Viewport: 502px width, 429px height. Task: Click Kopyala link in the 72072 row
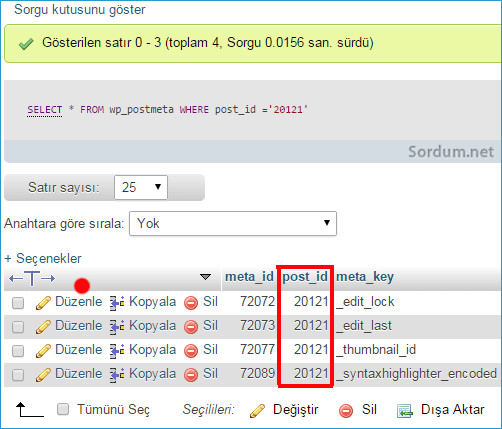(x=153, y=302)
